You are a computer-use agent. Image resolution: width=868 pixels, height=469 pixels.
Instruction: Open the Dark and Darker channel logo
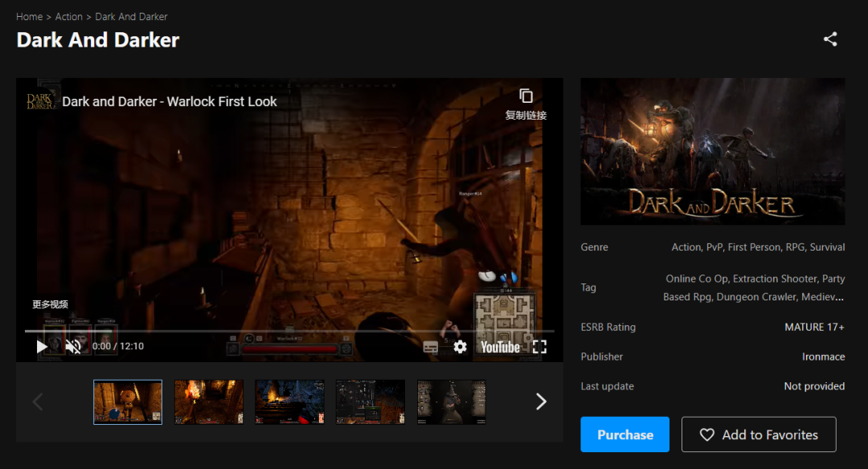[40, 101]
